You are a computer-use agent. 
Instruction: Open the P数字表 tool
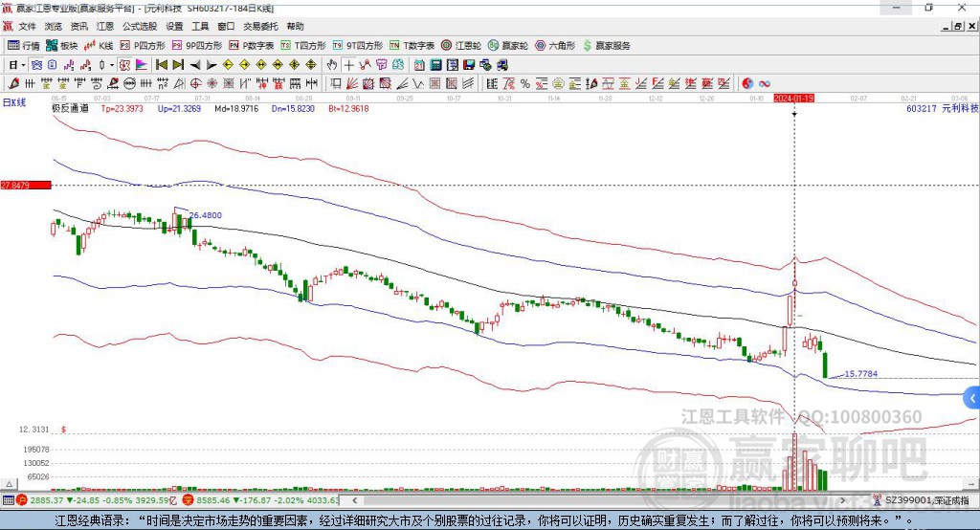click(252, 46)
